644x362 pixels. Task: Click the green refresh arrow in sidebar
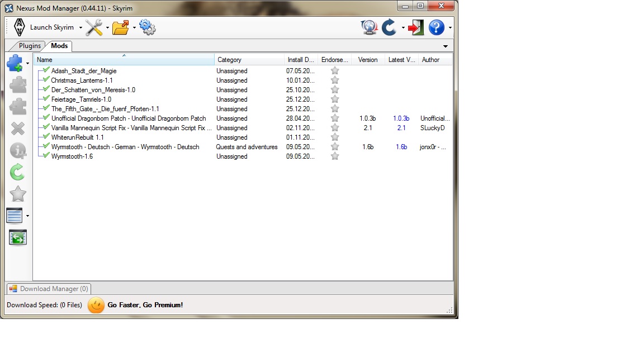pos(17,172)
